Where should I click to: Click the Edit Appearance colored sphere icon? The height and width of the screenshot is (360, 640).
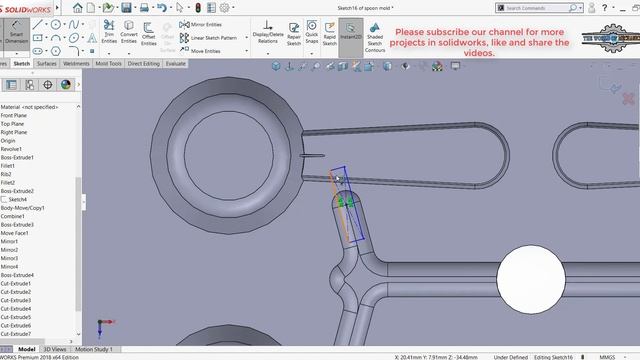(437, 66)
